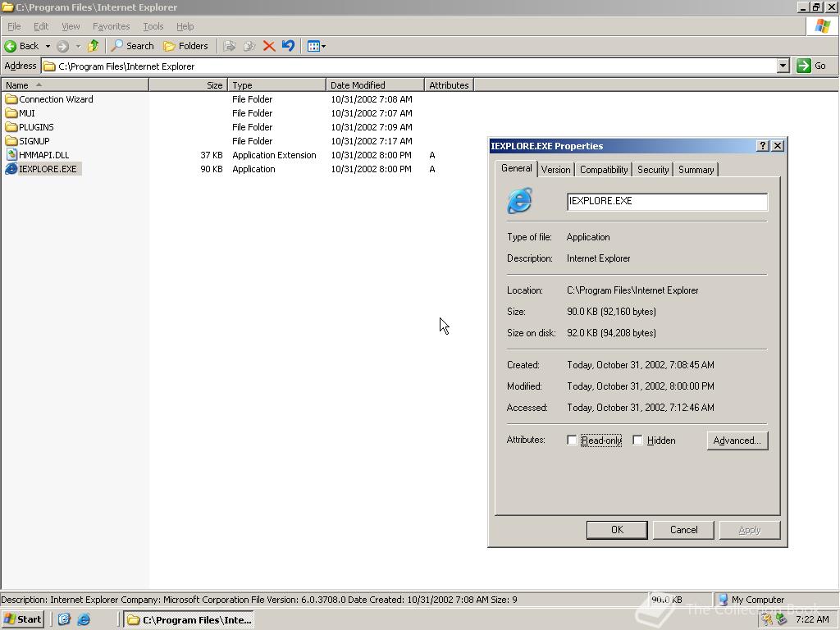Select the HMMAPI.DLL file icon
The width and height of the screenshot is (840, 630).
click(11, 155)
